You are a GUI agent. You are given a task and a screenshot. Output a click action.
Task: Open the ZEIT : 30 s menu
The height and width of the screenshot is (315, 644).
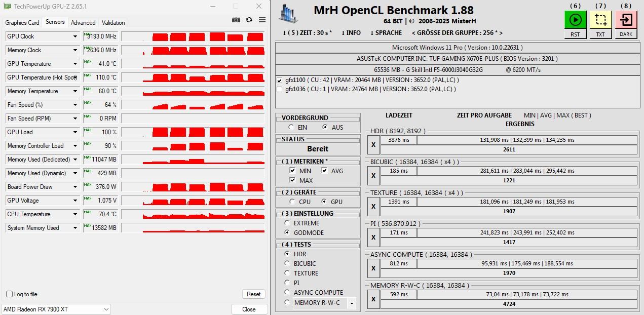308,33
